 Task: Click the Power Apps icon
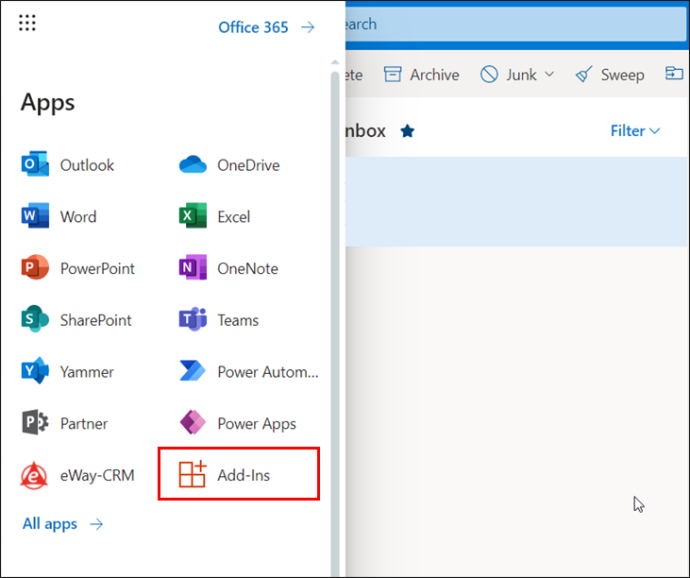(193, 422)
